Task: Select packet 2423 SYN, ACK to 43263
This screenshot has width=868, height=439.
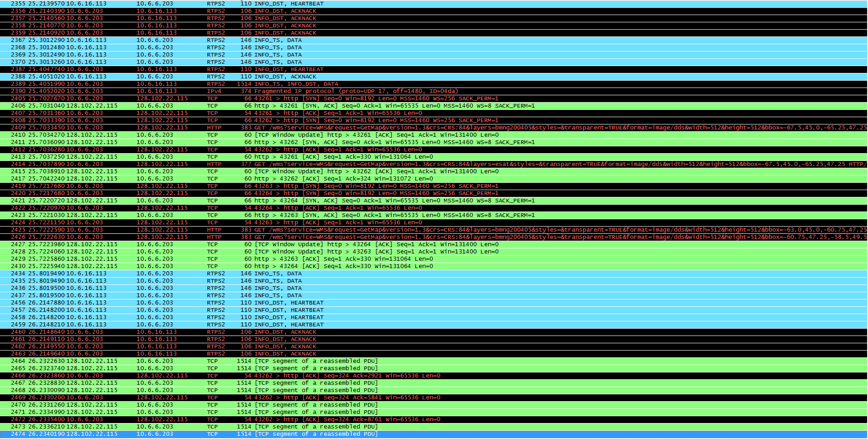Action: 434,215
